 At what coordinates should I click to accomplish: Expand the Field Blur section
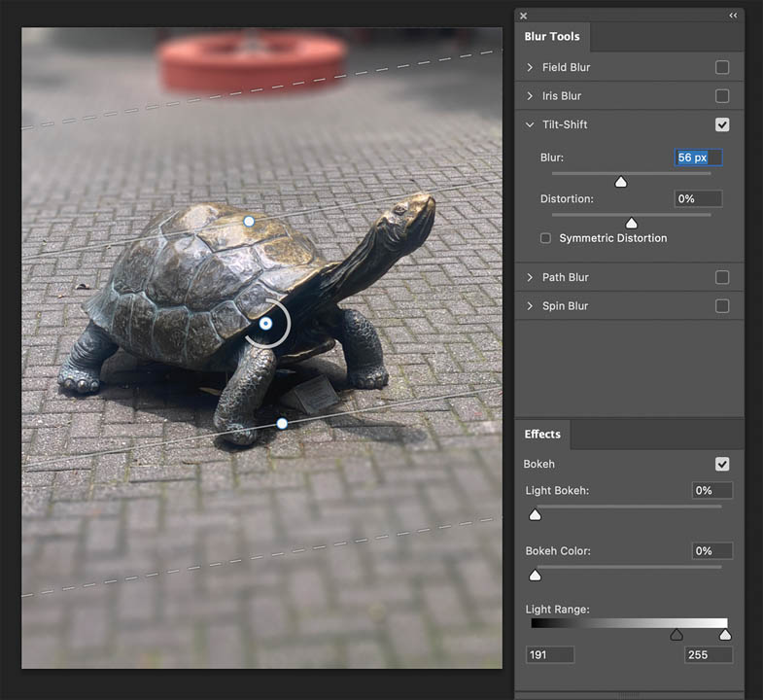click(x=530, y=68)
